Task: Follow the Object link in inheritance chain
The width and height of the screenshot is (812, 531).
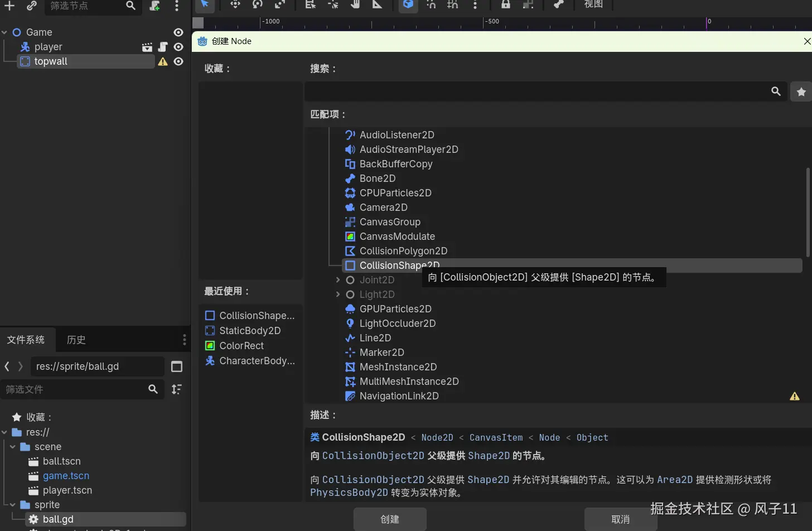Action: (x=592, y=438)
